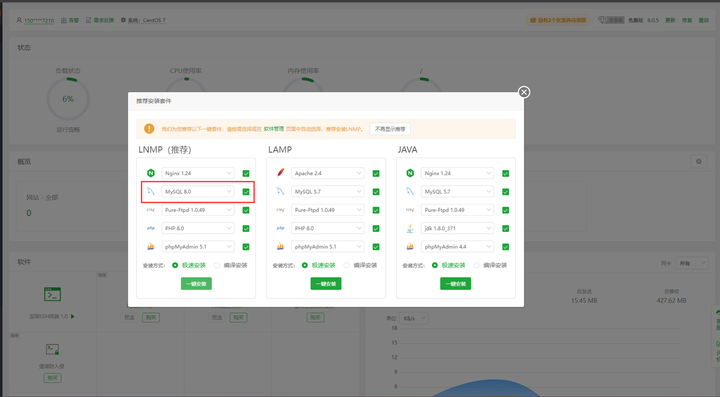The image size is (720, 397).
Task: Uncheck the MySQL 8.0 checkbox in LNMP
Action: click(246, 192)
